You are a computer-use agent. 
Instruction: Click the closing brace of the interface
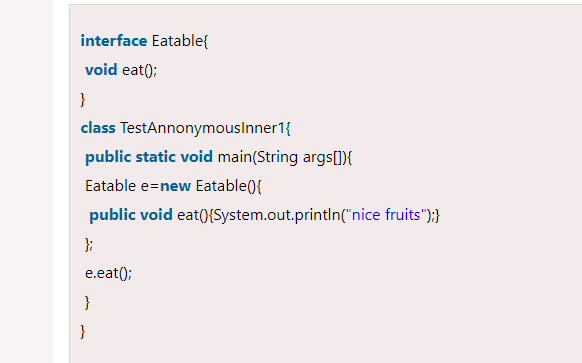[83, 99]
